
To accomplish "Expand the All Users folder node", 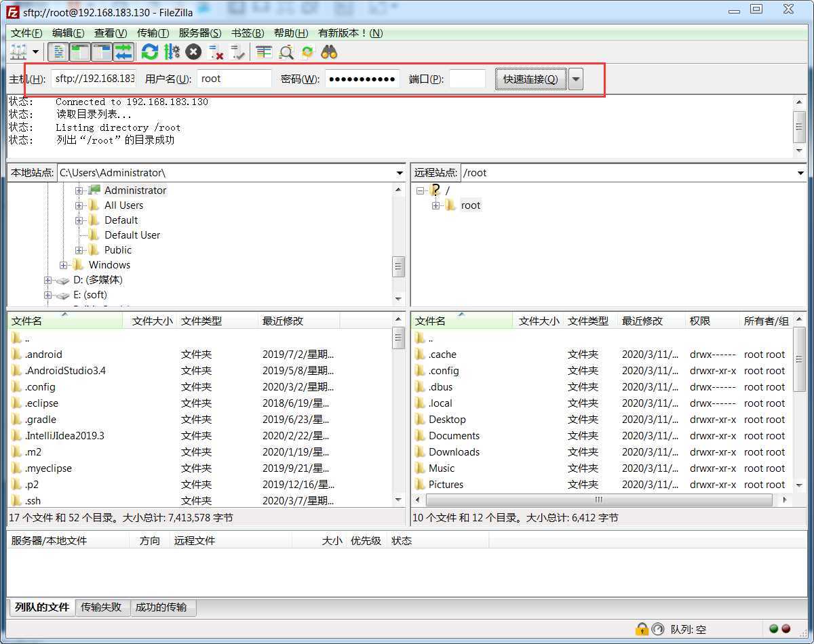I will tap(79, 205).
